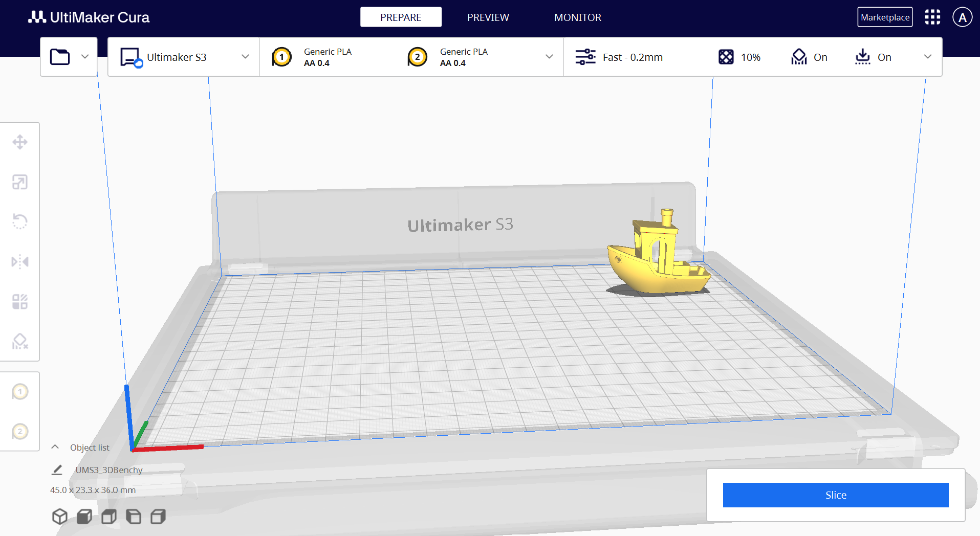Select the Move tool
Screen dimensions: 980x536
[20, 142]
